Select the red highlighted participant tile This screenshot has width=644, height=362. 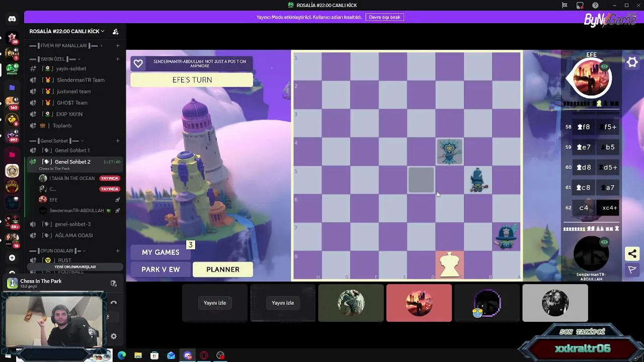(x=419, y=303)
